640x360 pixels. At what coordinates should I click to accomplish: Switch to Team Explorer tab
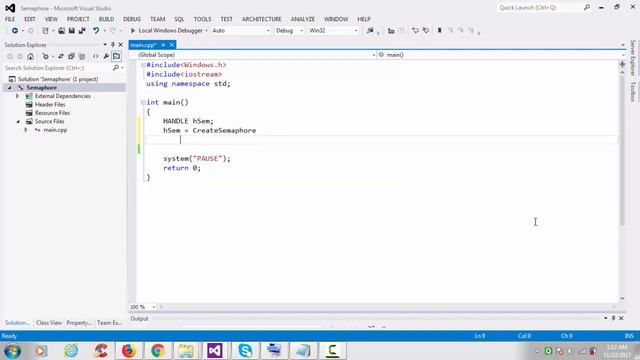[x=109, y=323]
